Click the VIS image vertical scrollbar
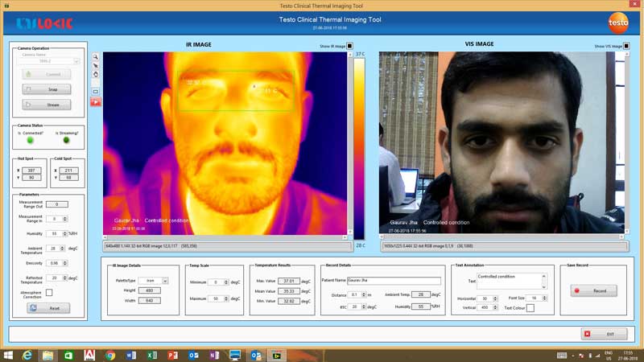Screen dimensions: 644x362 [x=627, y=142]
